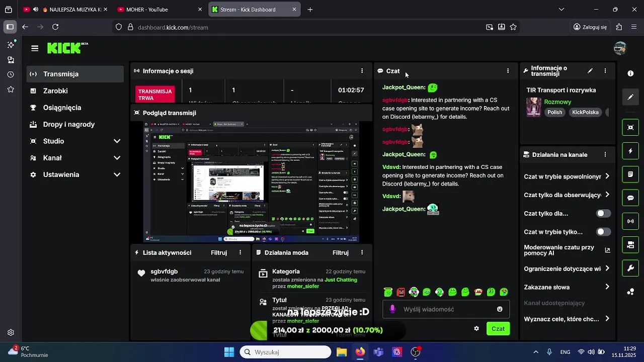644x362 pixels.
Task: Open the Moderowanie czatu przy pomocy AI external link
Action: click(x=607, y=250)
